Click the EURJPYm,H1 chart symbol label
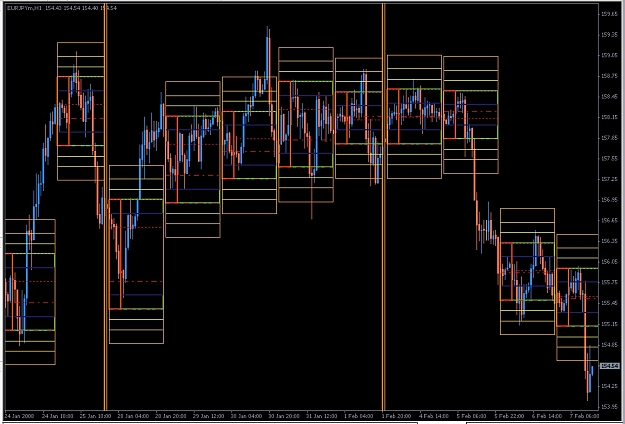 point(23,8)
